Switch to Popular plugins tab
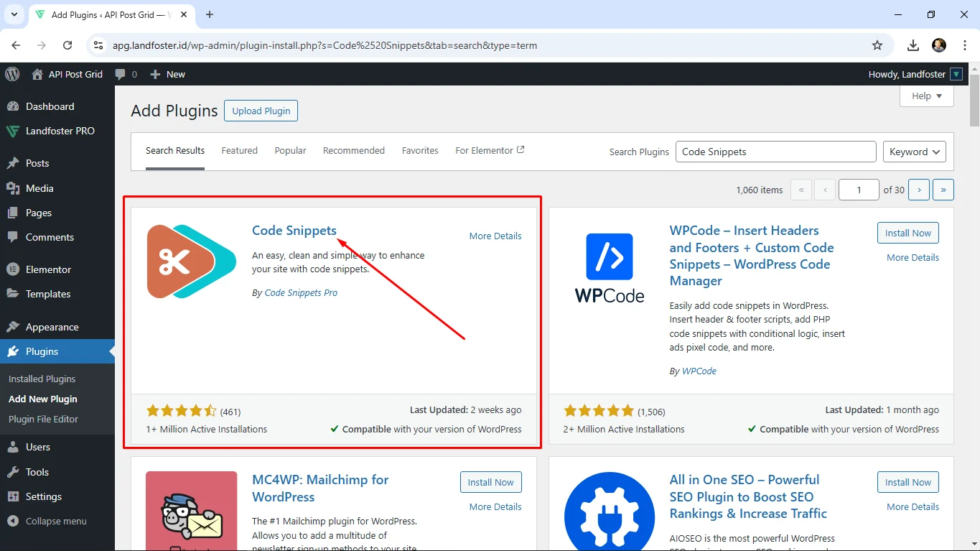The height and width of the screenshot is (551, 980). click(x=290, y=151)
